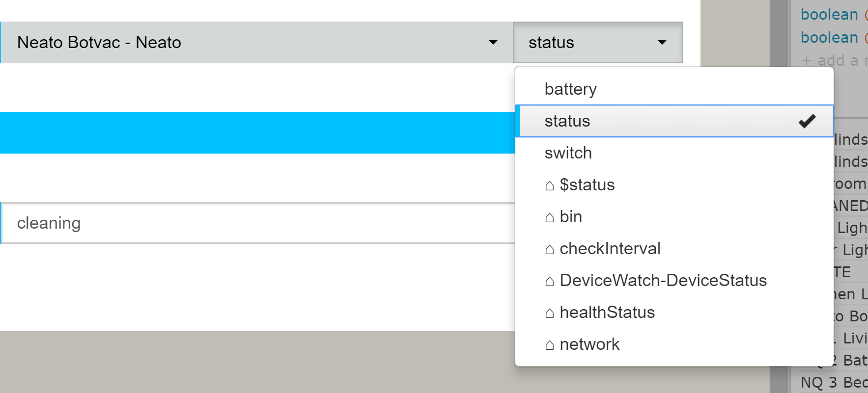This screenshot has width=868, height=393.
Task: Click the 'NQ 3' entry in background list
Action: click(834, 382)
